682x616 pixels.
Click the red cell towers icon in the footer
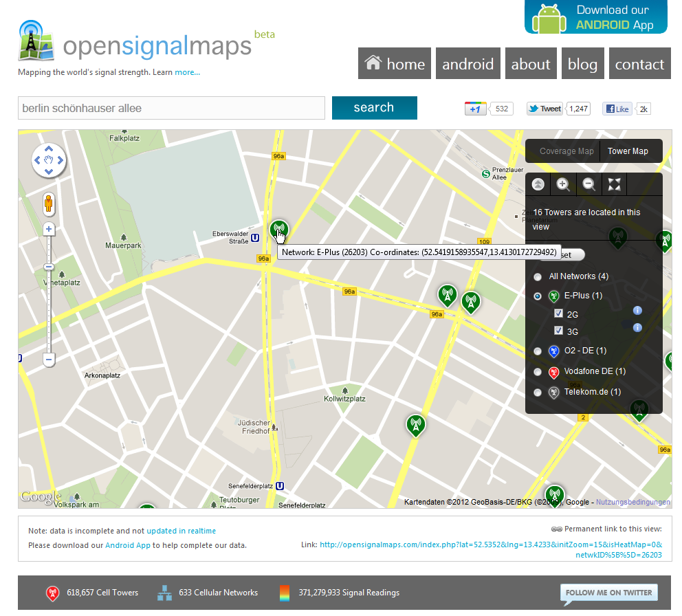point(53,593)
